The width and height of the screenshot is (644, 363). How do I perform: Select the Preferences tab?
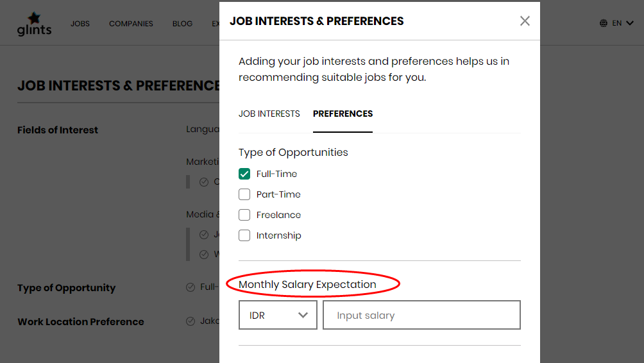click(x=343, y=114)
